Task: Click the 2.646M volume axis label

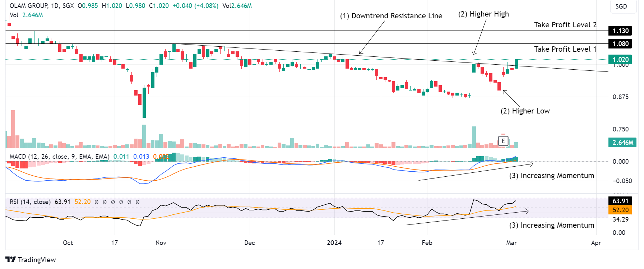Action: [x=622, y=143]
